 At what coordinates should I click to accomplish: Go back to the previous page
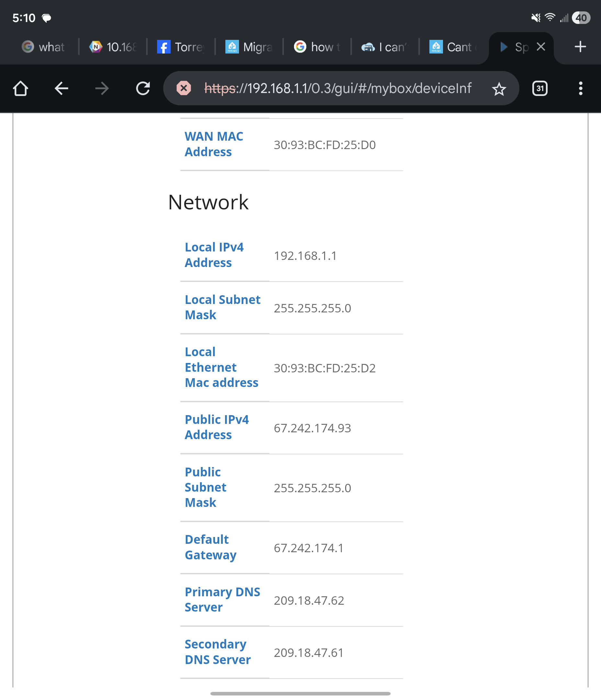tap(61, 88)
